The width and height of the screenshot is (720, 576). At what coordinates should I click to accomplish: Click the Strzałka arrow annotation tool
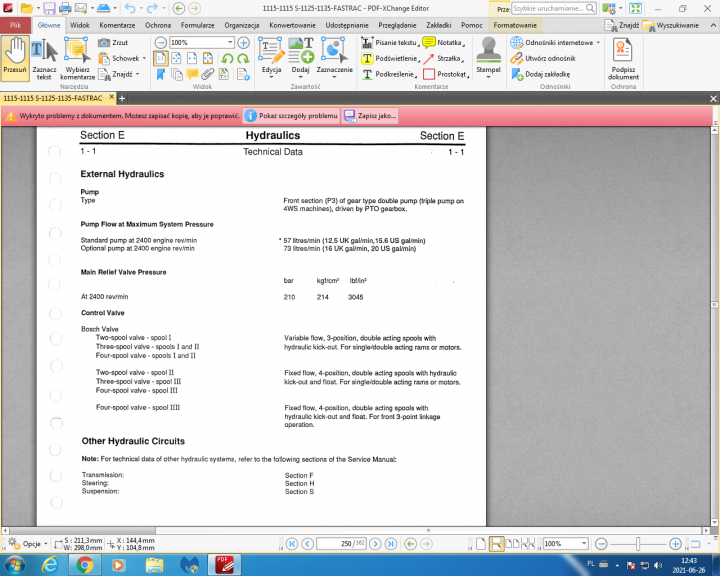tap(442, 58)
